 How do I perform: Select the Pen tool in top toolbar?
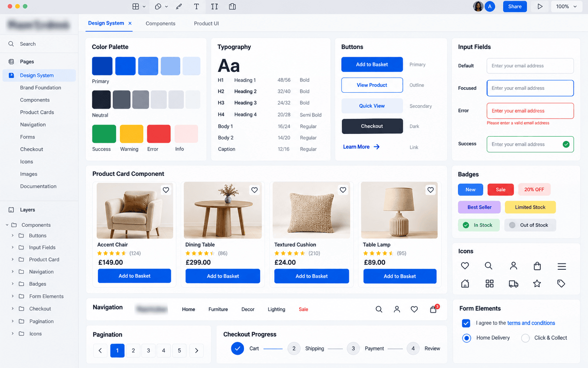179,6
